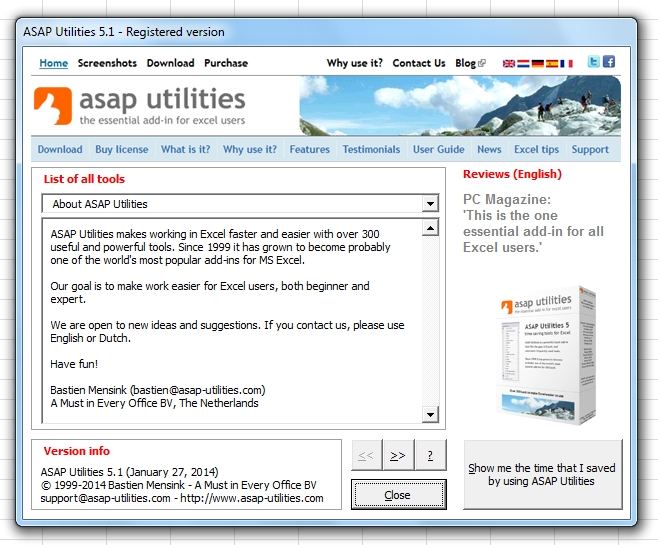
Task: Open the Blog external link
Action: pos(470,63)
